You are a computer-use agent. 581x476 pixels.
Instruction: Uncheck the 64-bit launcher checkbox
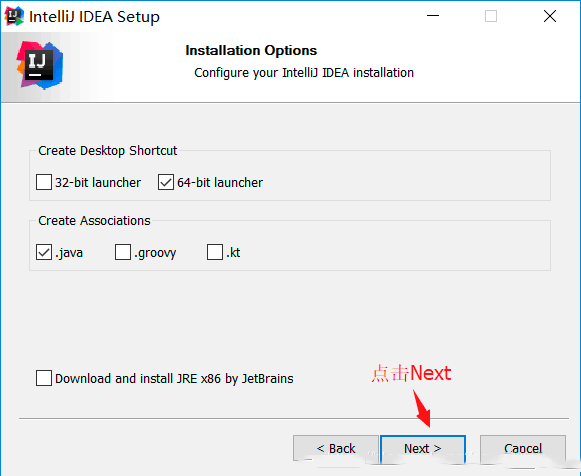166,182
